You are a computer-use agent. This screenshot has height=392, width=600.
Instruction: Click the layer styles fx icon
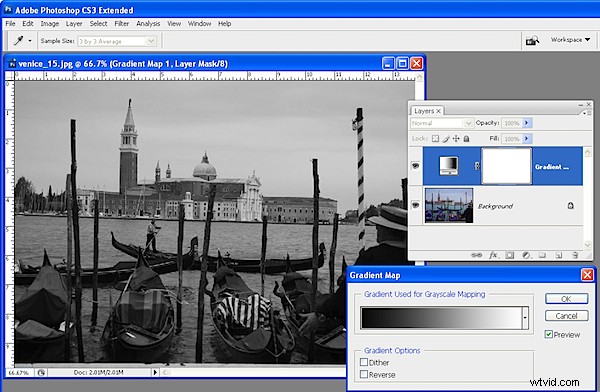[x=493, y=255]
